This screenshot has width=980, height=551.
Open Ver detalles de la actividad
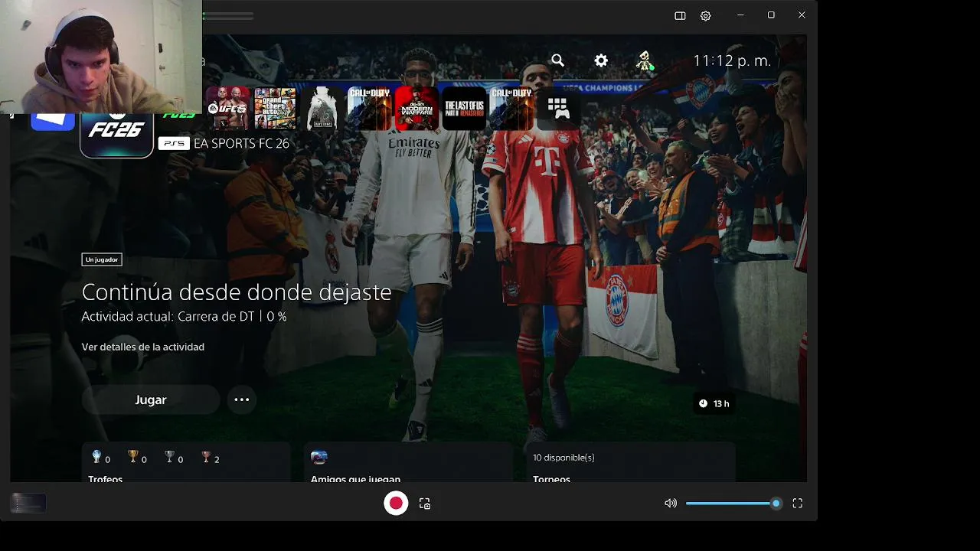(x=143, y=347)
